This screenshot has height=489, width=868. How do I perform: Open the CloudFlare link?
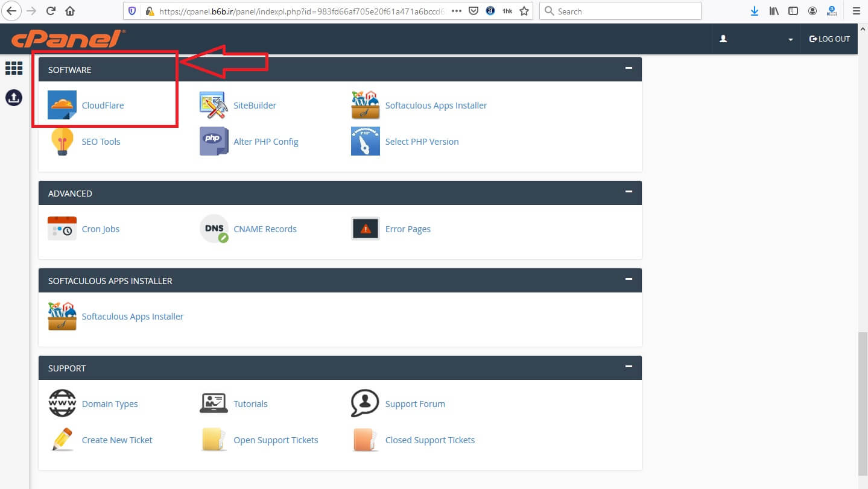(x=103, y=106)
